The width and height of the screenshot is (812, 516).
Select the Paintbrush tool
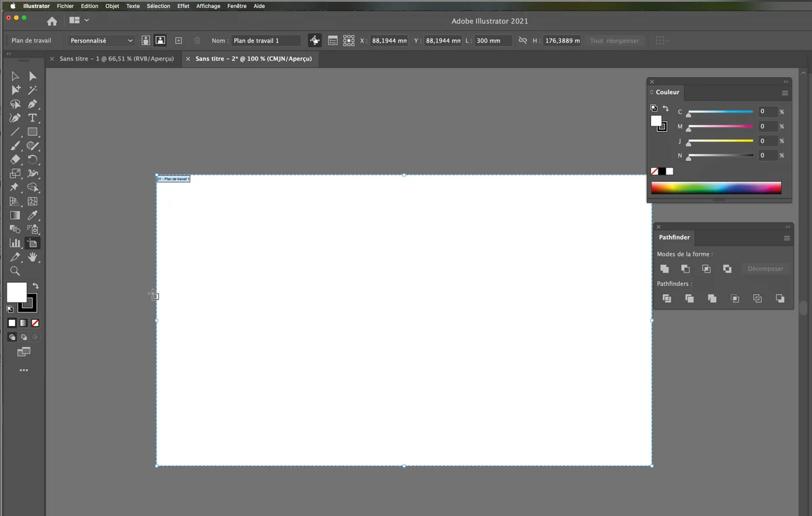[15, 145]
